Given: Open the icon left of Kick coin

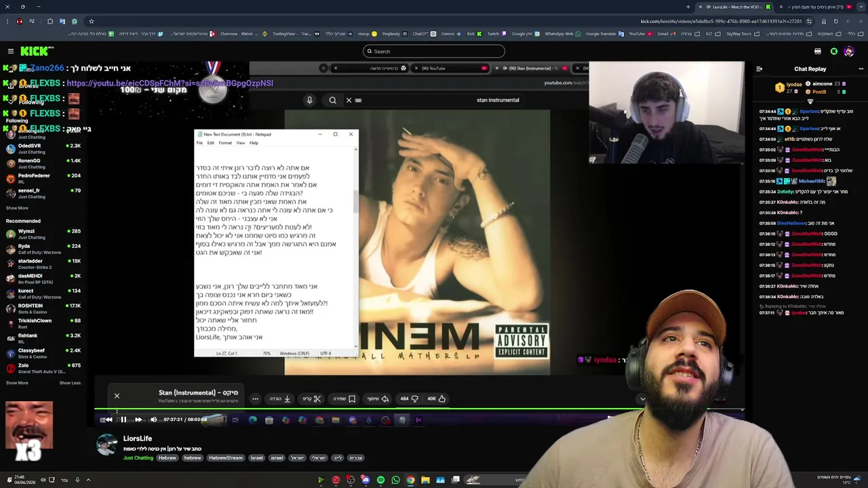Looking at the screenshot, I should pos(818,52).
